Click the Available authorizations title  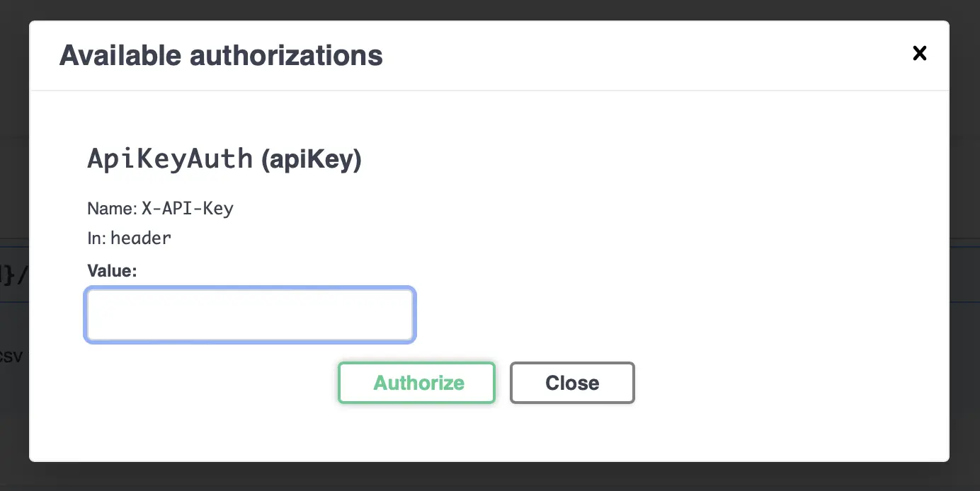pyautogui.click(x=221, y=55)
